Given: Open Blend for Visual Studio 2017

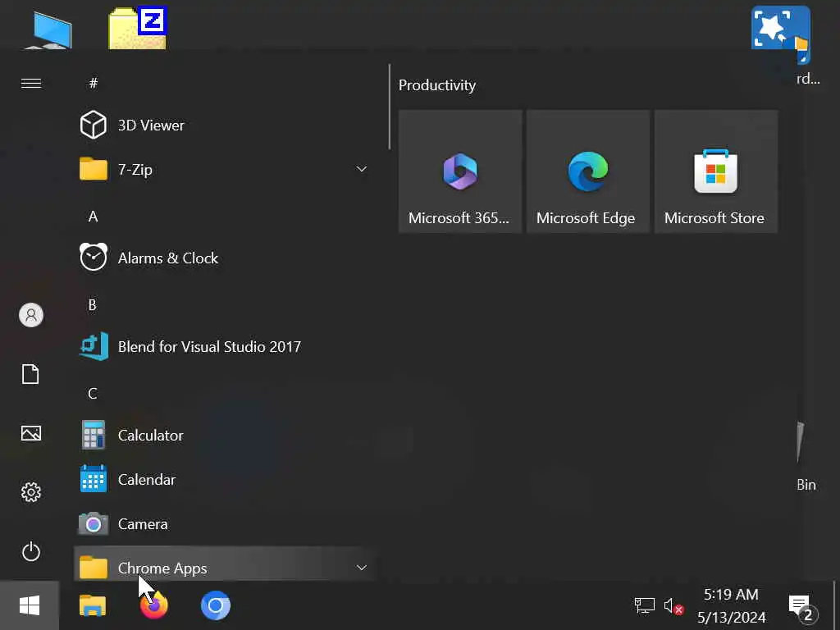Looking at the screenshot, I should click(x=224, y=347).
